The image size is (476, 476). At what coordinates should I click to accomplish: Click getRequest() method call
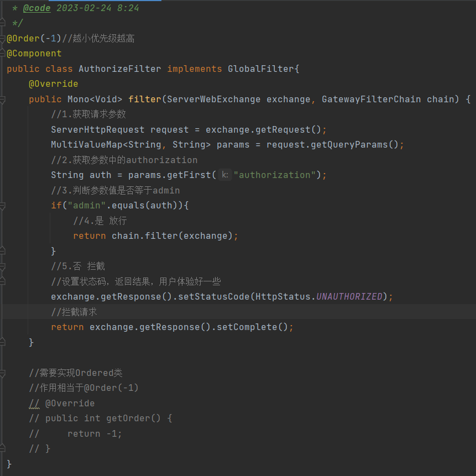tap(288, 130)
